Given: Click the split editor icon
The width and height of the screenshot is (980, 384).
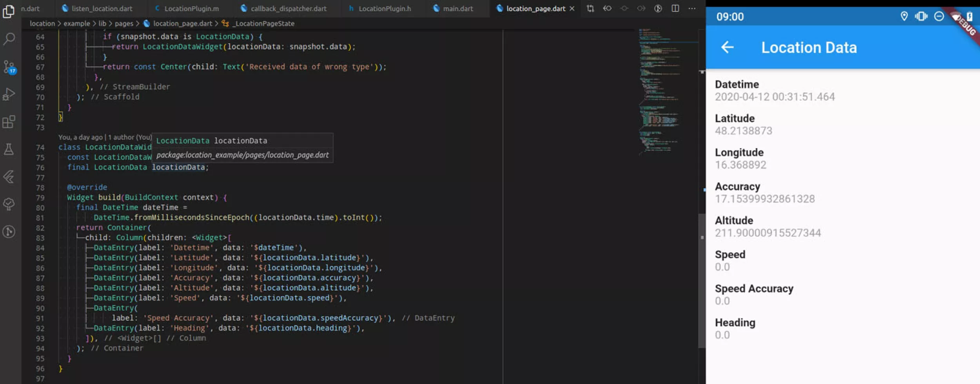Looking at the screenshot, I should point(675,8).
